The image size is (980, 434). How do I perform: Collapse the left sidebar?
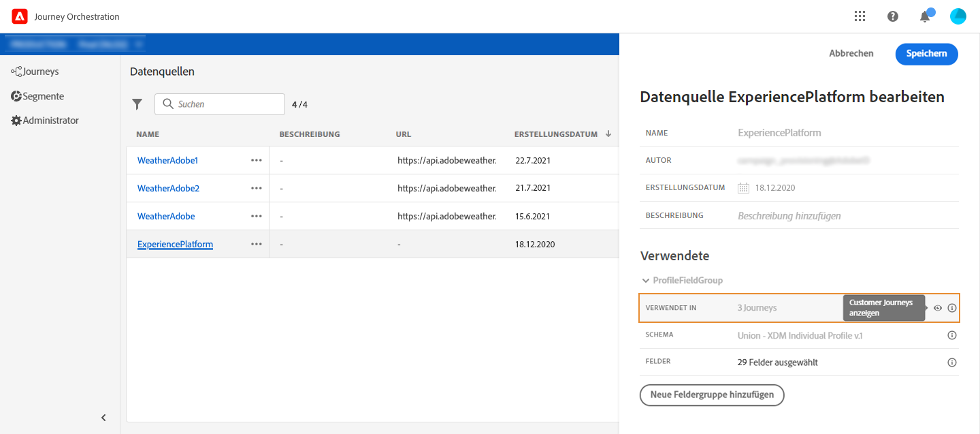pos(103,418)
